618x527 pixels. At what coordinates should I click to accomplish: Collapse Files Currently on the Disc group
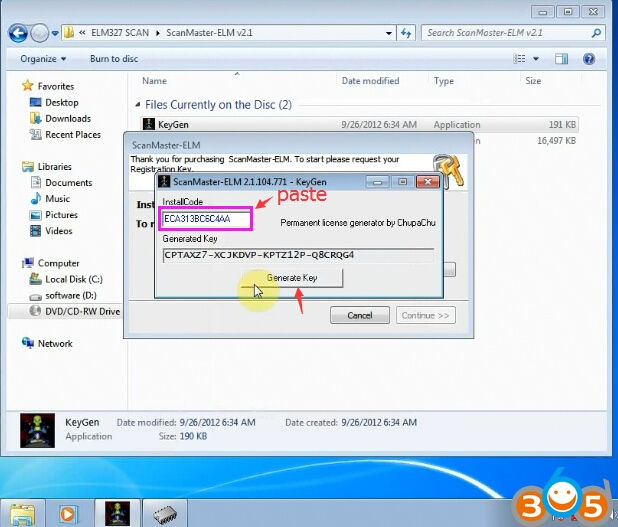coord(138,104)
